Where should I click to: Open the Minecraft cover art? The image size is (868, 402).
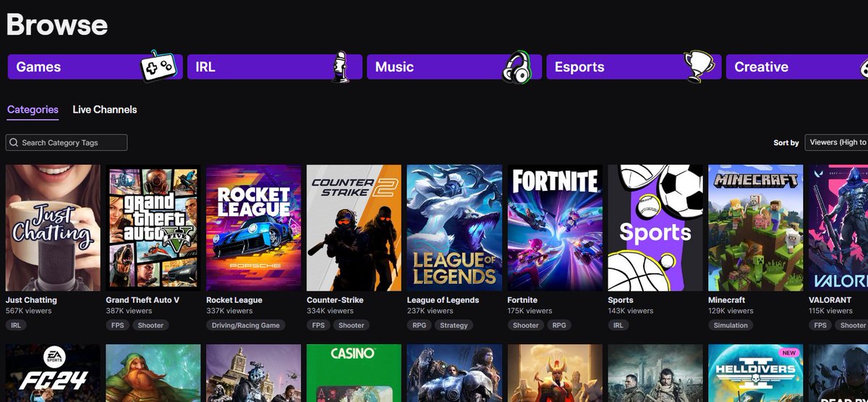tap(755, 228)
